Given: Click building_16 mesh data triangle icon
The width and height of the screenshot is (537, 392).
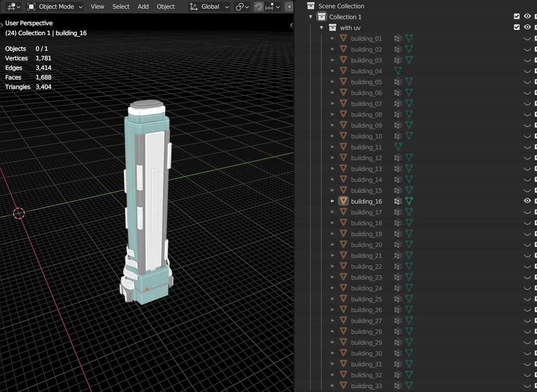Looking at the screenshot, I should (409, 201).
